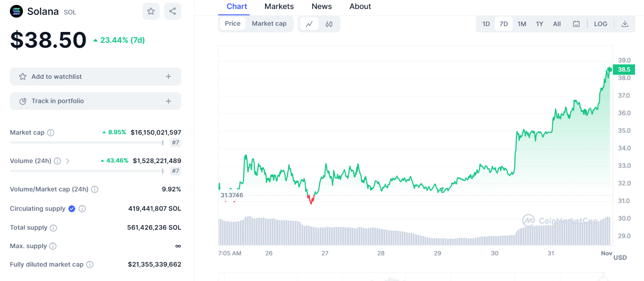Toggle LOG scale on the chart
Viewport: 644px width, 281px height.
click(x=600, y=24)
